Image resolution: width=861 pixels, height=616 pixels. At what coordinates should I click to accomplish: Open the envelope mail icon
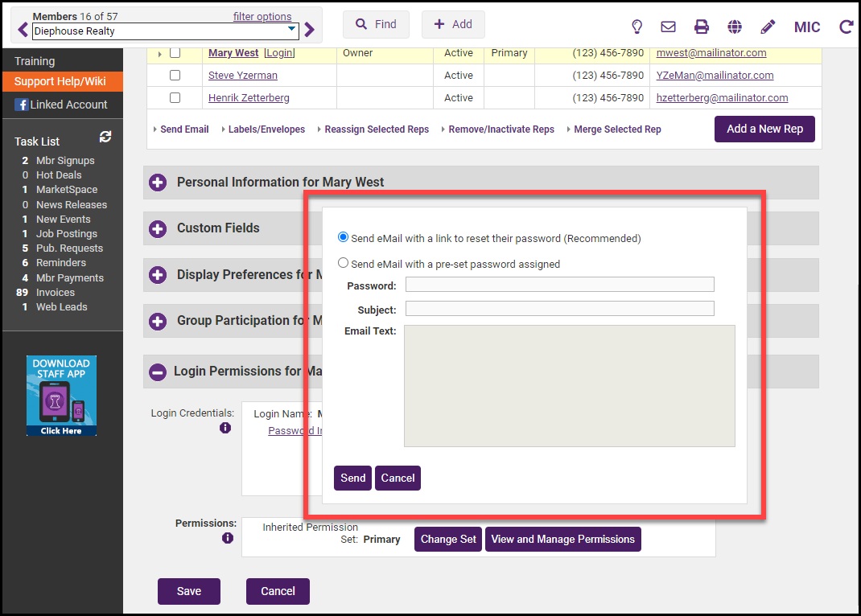coord(668,27)
